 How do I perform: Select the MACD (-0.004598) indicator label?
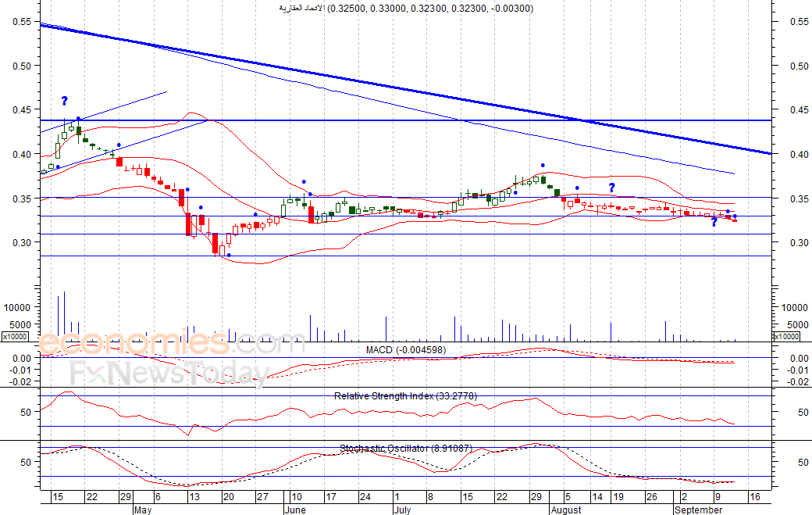tap(405, 350)
